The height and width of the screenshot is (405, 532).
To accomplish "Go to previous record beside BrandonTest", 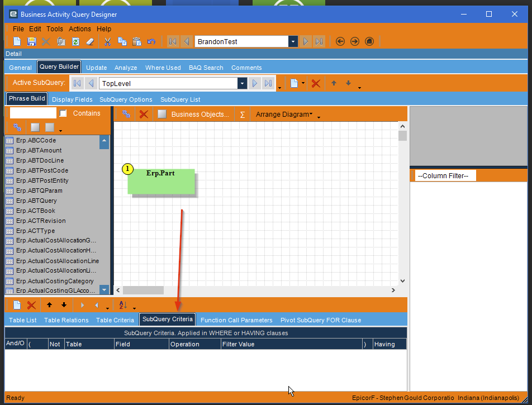I will coord(186,41).
